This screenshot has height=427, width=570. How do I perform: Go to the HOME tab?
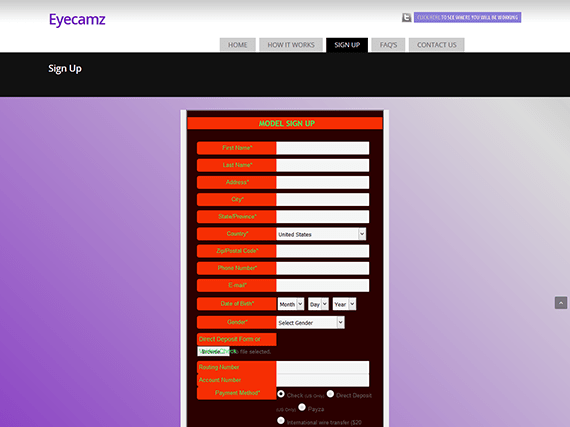pos(237,45)
